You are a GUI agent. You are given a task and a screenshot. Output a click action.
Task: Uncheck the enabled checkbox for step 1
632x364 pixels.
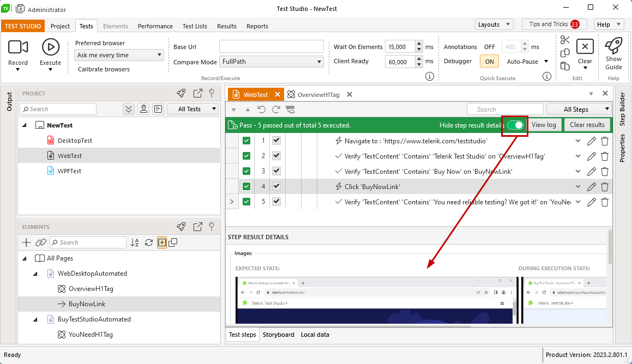point(276,141)
